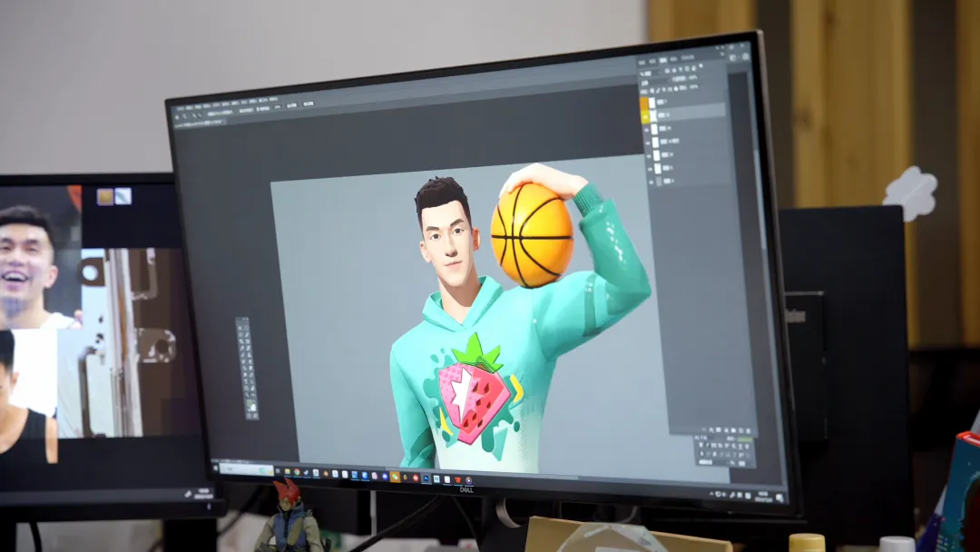Click the bottom layer's gray thumbnail
Image resolution: width=980 pixels, height=552 pixels.
click(659, 182)
